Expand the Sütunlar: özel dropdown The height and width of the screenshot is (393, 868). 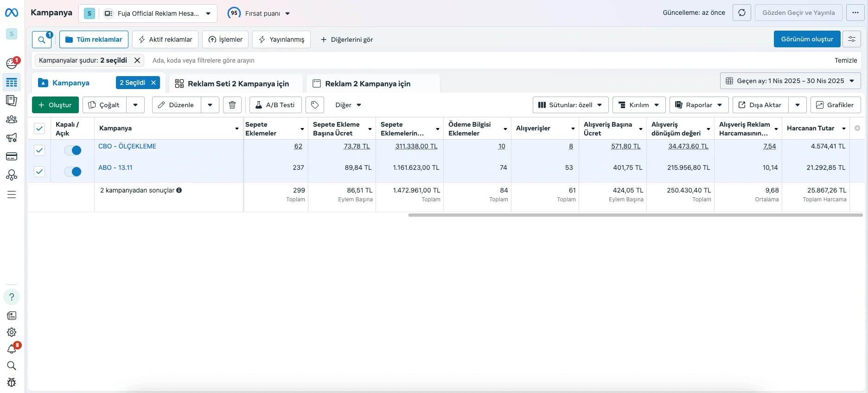(x=570, y=105)
